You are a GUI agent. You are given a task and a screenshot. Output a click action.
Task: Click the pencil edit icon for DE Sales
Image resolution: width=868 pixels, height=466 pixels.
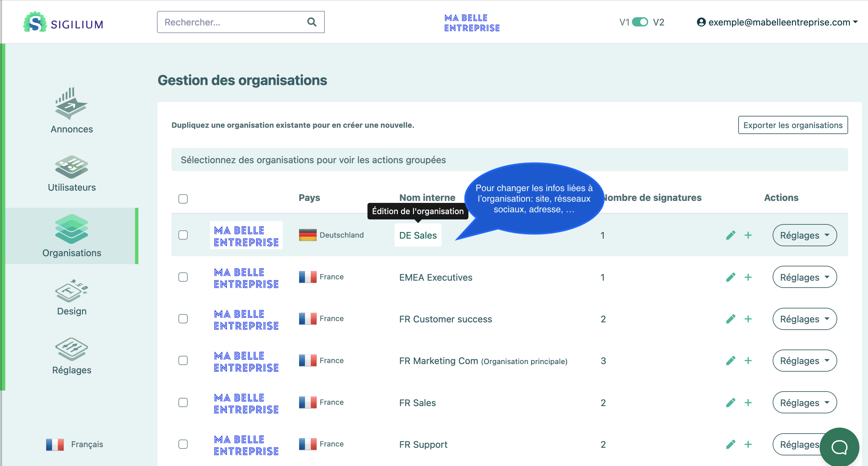(x=731, y=235)
